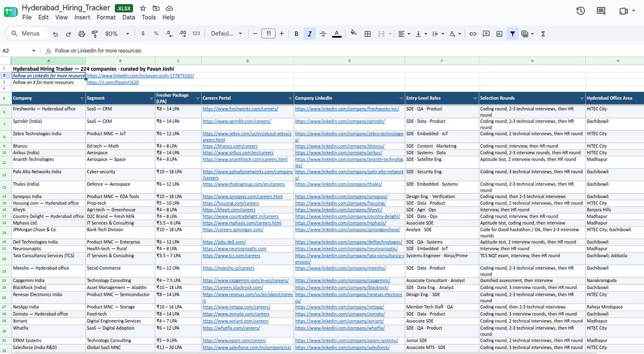Open the Edit menu
This screenshot has width=644, height=354.
coord(43,17)
